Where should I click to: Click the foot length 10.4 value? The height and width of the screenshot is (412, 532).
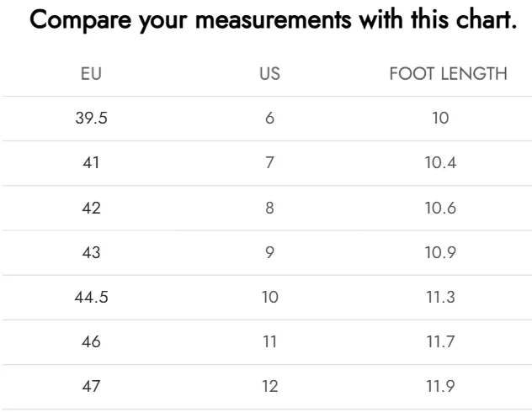[440, 162]
